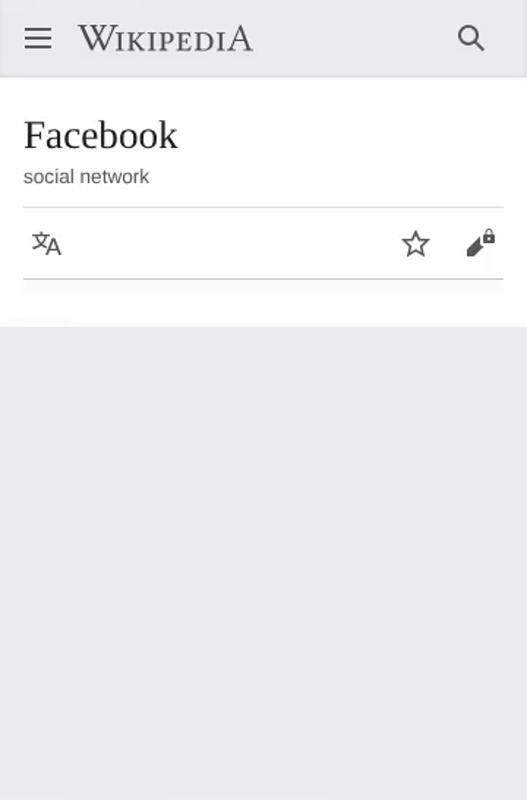
Task: Show available languages for the Facebook article
Action: pyautogui.click(x=46, y=243)
